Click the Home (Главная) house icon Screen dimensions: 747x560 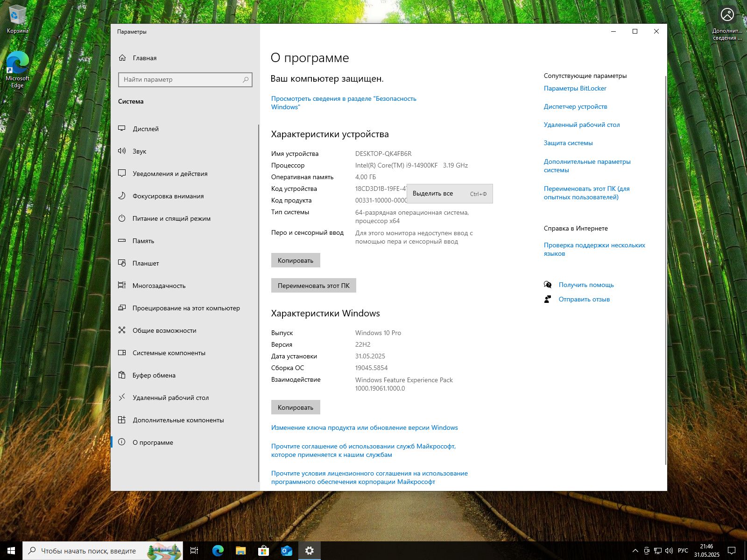122,58
